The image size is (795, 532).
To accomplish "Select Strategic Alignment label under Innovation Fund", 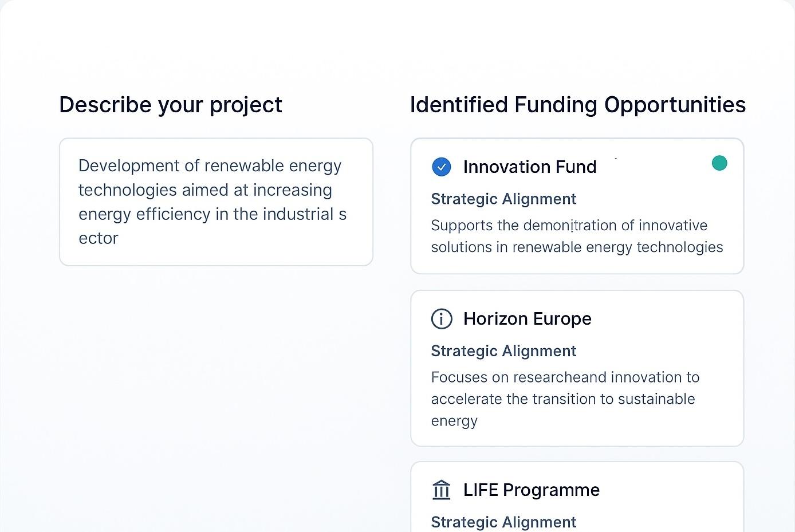I will [503, 199].
